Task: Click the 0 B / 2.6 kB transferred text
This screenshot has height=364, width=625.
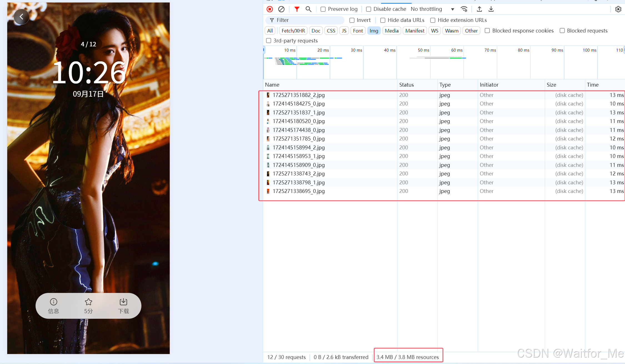Action: pos(341,357)
